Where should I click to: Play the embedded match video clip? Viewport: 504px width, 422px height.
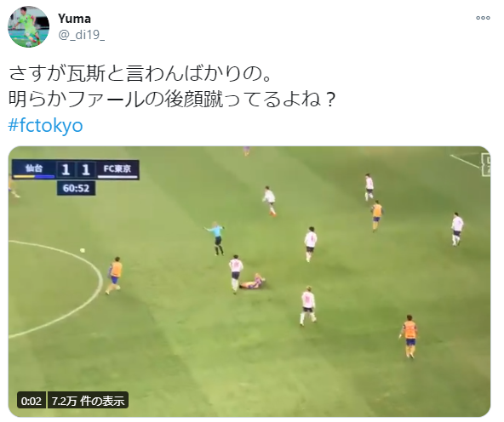pos(249,282)
